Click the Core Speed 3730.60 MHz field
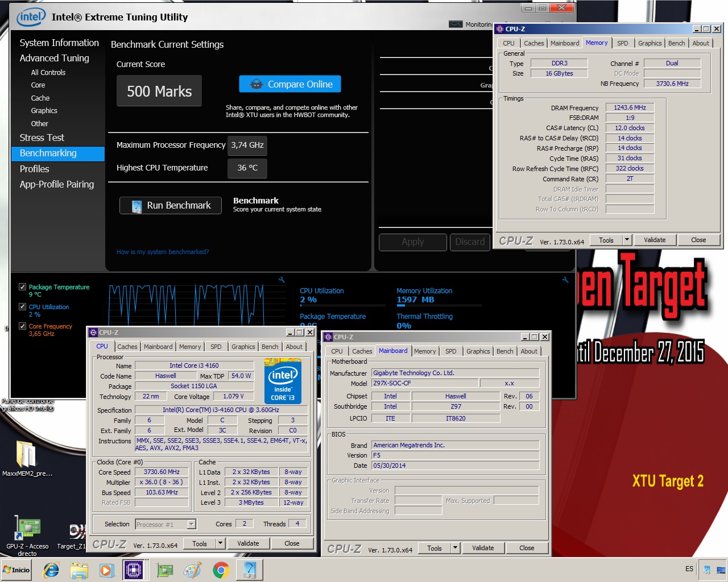Image resolution: width=728 pixels, height=582 pixels. (162, 472)
